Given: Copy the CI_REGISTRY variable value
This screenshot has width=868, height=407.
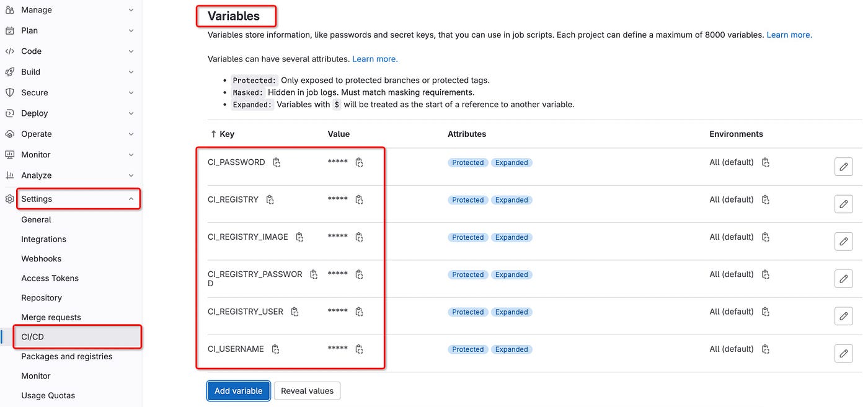Looking at the screenshot, I should tap(359, 199).
